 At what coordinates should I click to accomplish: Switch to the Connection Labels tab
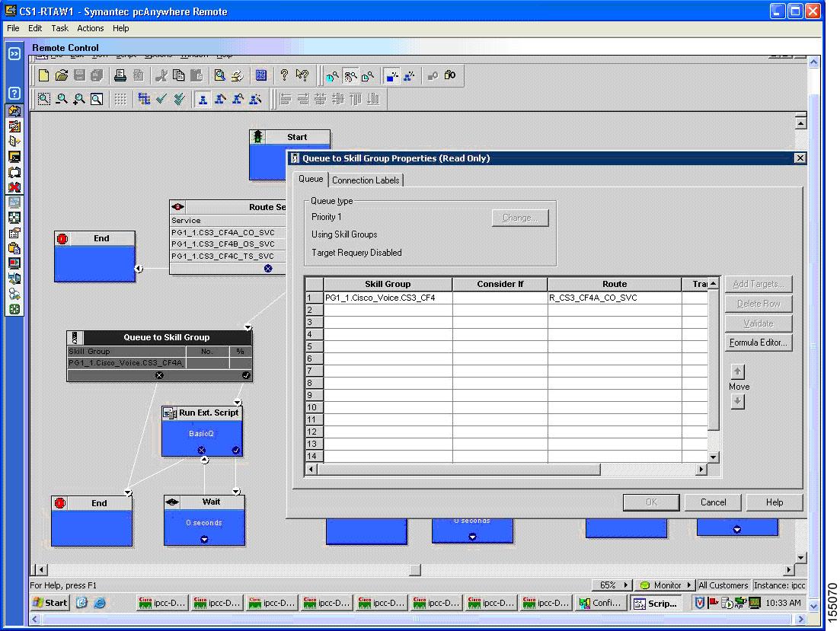366,180
